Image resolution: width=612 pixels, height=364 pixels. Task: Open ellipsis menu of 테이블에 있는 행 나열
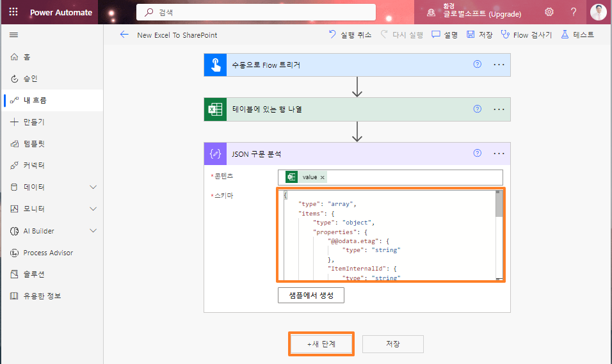(499, 109)
